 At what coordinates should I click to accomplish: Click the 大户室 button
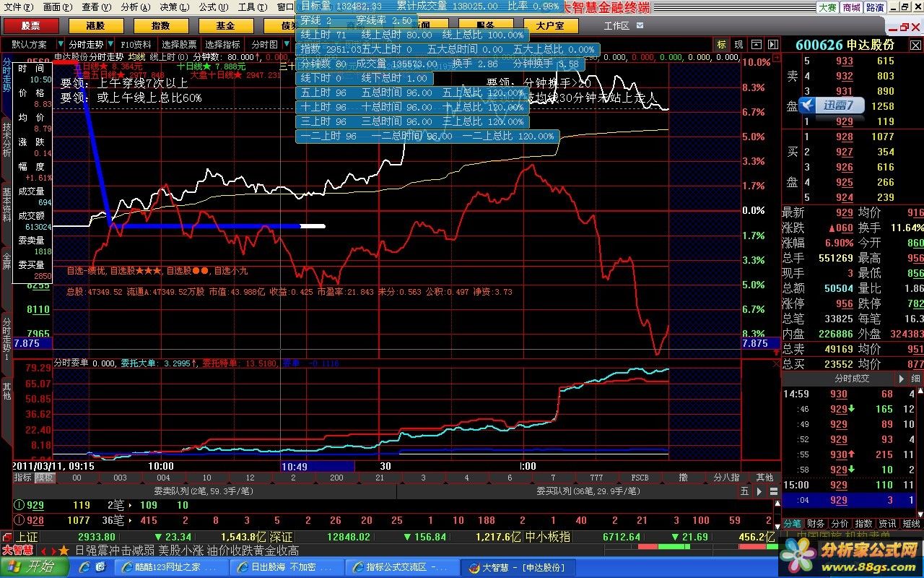(551, 25)
